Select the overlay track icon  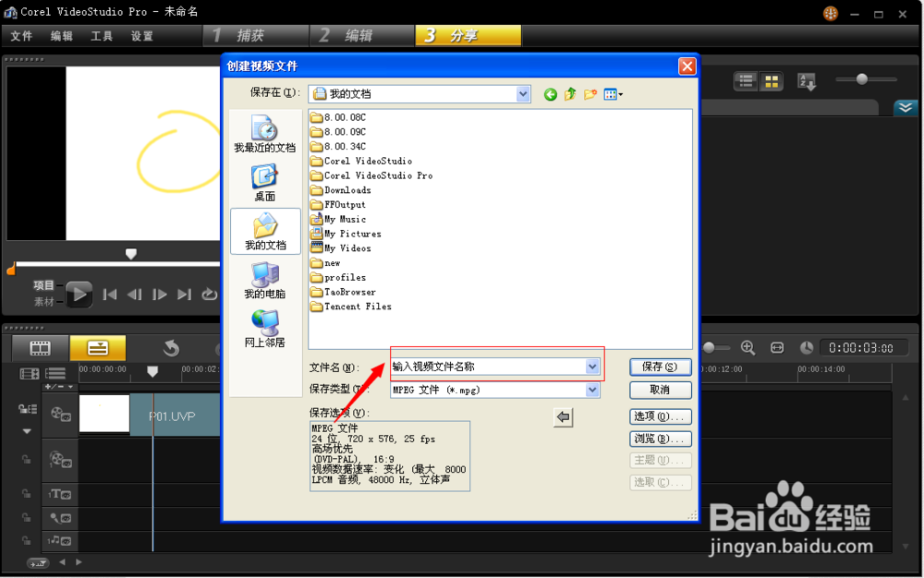pyautogui.click(x=60, y=460)
